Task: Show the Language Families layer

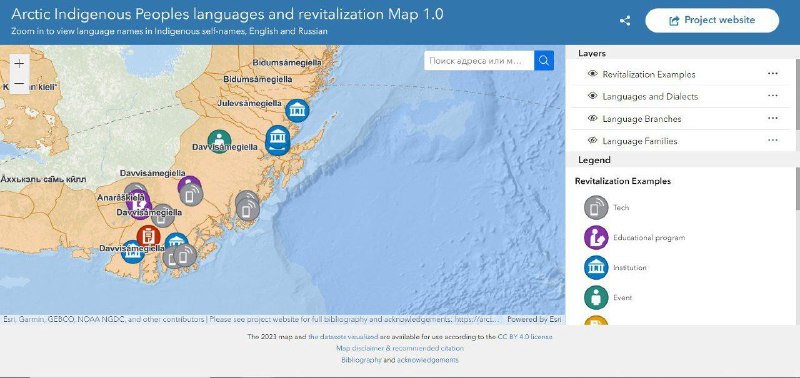Action: pyautogui.click(x=592, y=140)
